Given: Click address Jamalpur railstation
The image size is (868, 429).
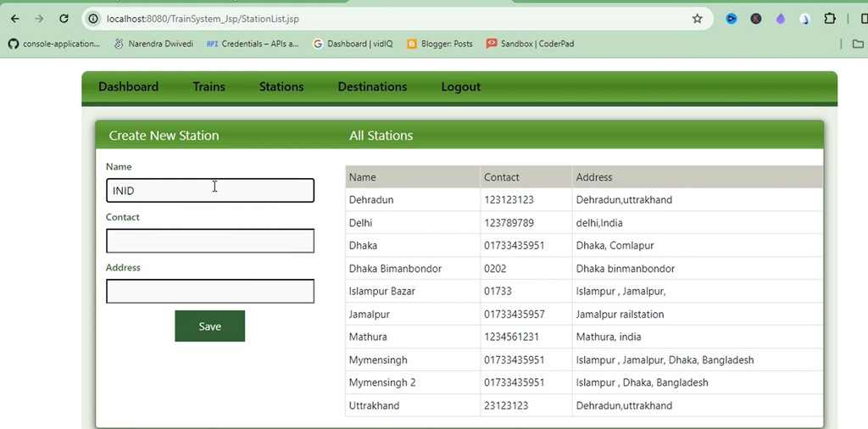Looking at the screenshot, I should tap(620, 315).
